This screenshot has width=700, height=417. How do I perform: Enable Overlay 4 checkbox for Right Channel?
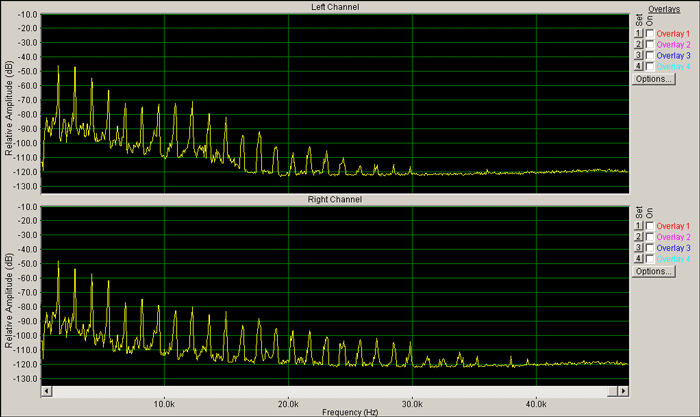650,259
